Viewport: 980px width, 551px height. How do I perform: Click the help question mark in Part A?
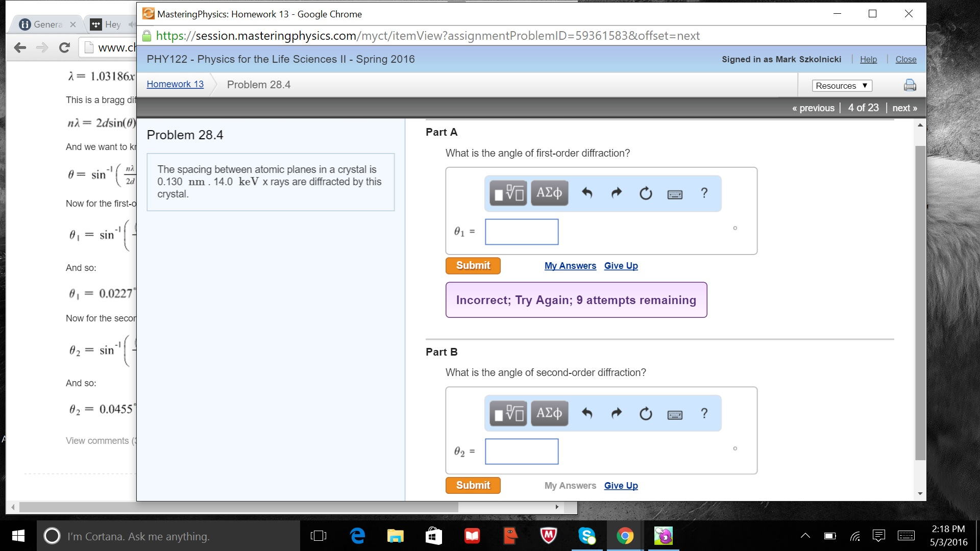[704, 193]
